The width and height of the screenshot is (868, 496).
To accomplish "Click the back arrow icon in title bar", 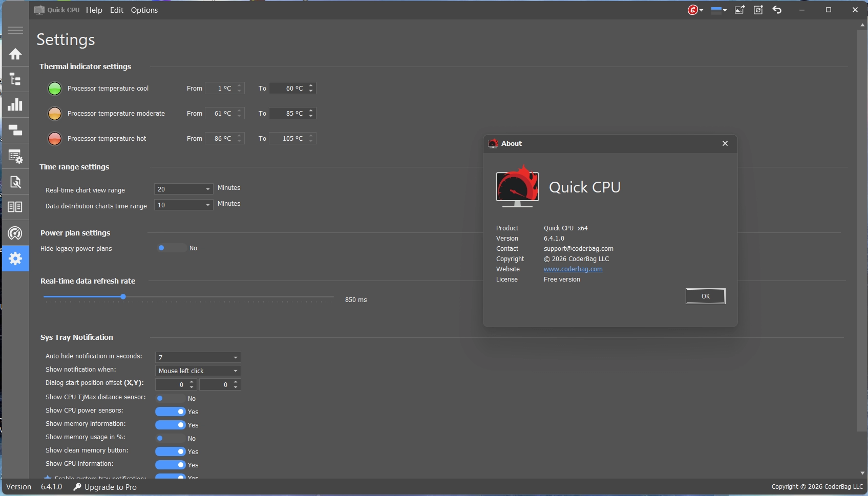I will [x=777, y=10].
